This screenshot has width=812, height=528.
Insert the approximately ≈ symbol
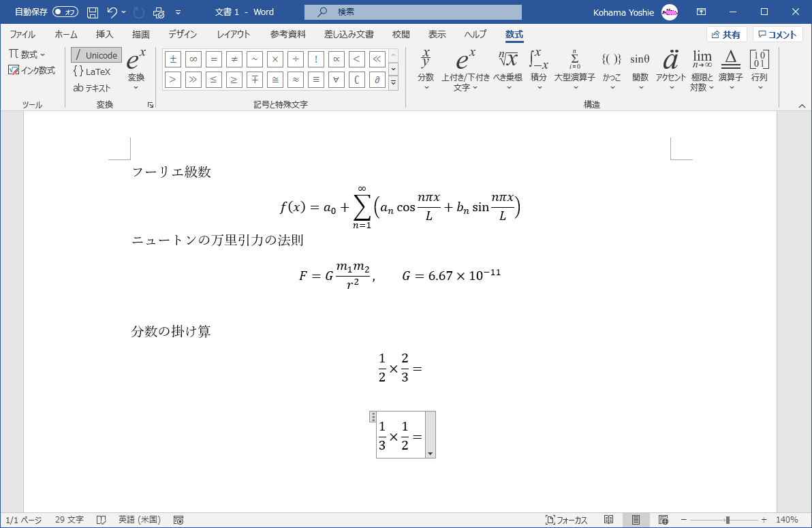(296, 80)
